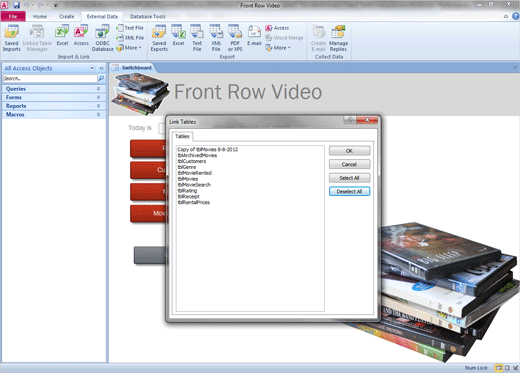
Task: Open Saved Exports icon
Action: [x=159, y=38]
